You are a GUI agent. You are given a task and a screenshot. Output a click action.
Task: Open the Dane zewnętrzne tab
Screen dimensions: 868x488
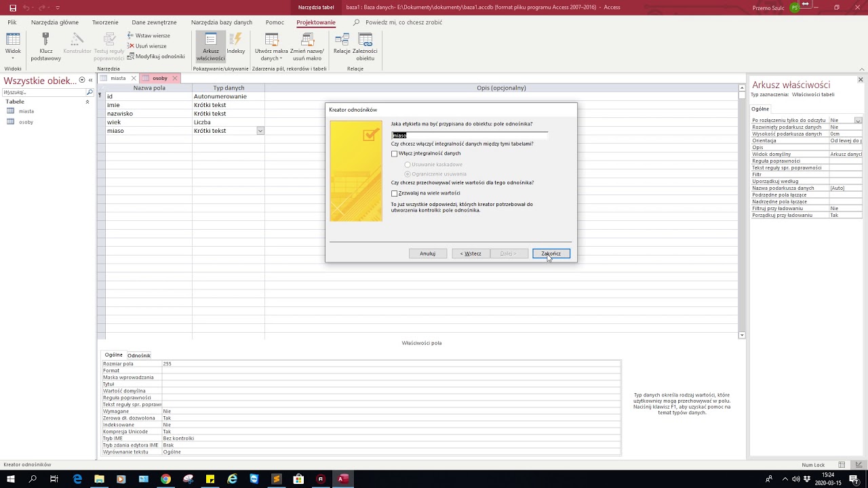pos(154,22)
